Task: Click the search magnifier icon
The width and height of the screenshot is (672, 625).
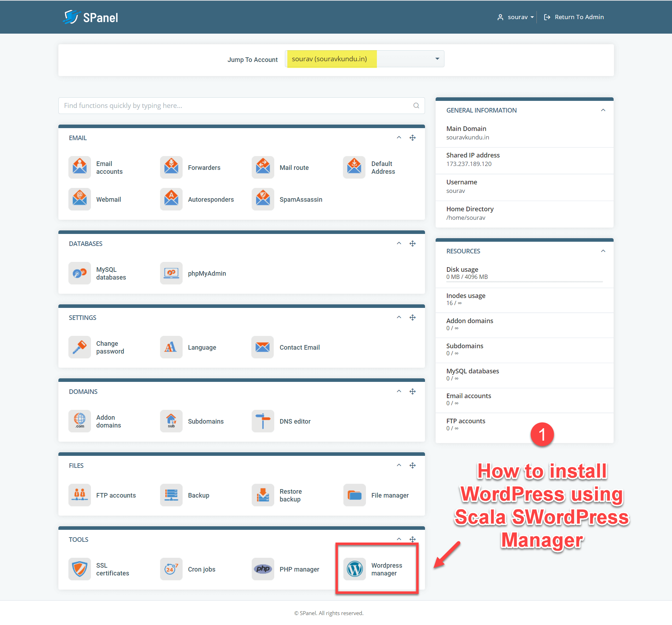Action: point(416,105)
